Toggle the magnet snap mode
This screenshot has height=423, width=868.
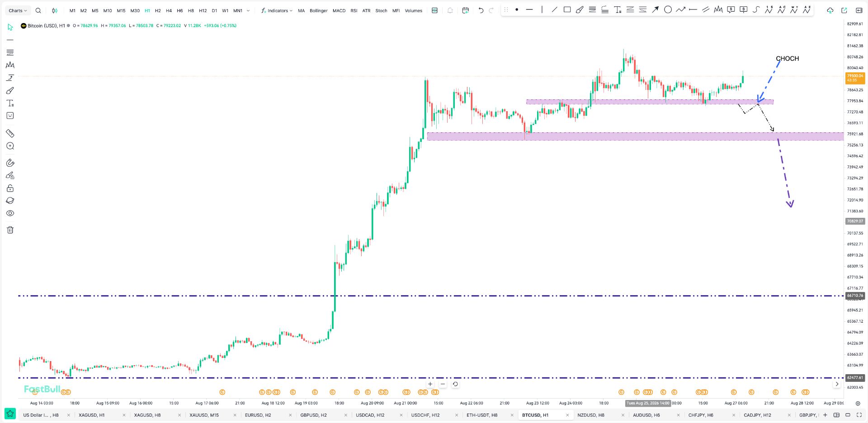pyautogui.click(x=10, y=163)
